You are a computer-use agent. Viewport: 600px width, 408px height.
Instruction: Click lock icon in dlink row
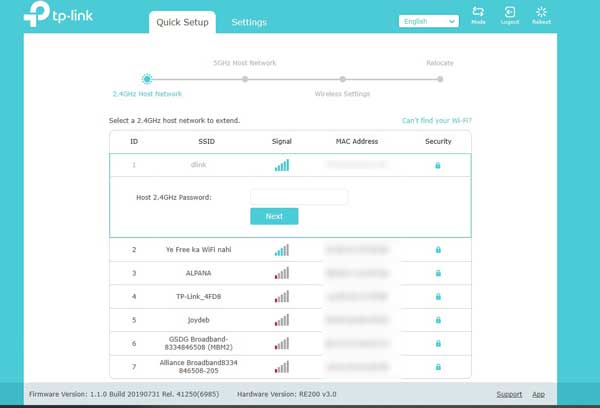pos(438,165)
